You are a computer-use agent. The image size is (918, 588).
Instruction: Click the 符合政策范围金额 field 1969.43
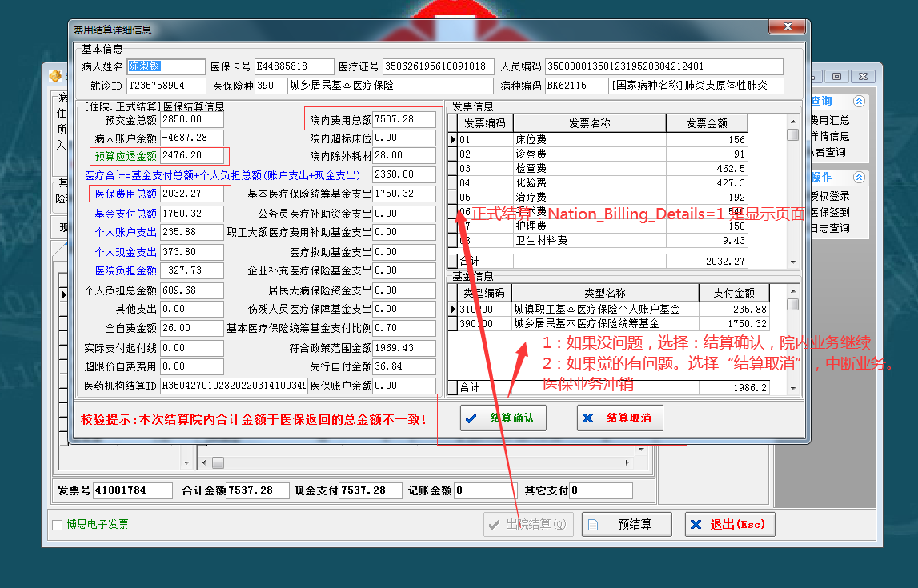click(x=404, y=348)
